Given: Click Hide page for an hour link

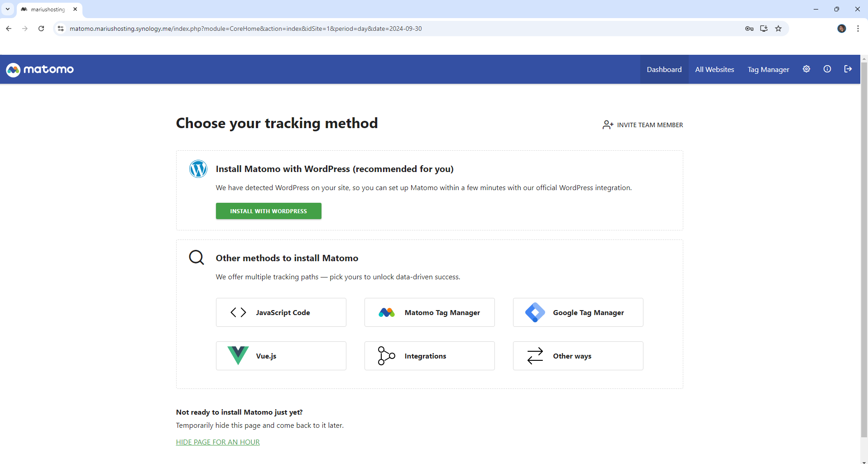Looking at the screenshot, I should click(x=218, y=442).
